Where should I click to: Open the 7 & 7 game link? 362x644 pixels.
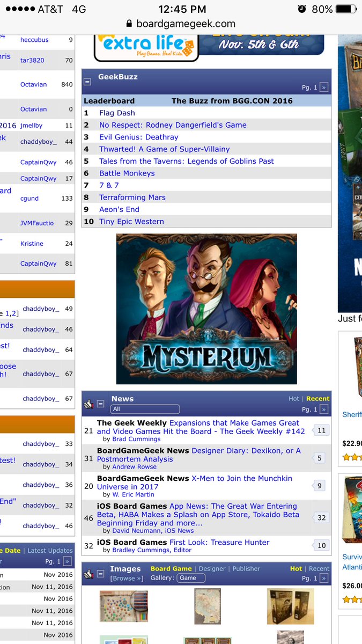coord(109,185)
